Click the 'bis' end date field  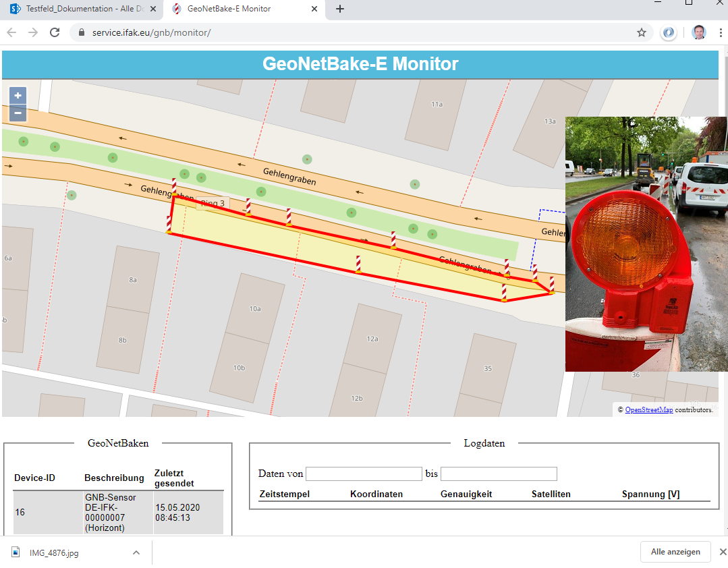499,474
